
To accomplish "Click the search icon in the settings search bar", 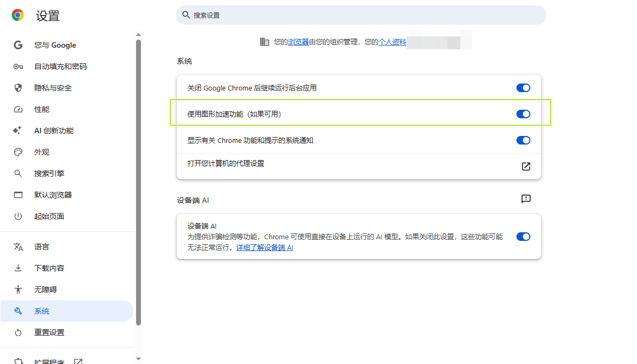I will click(186, 15).
